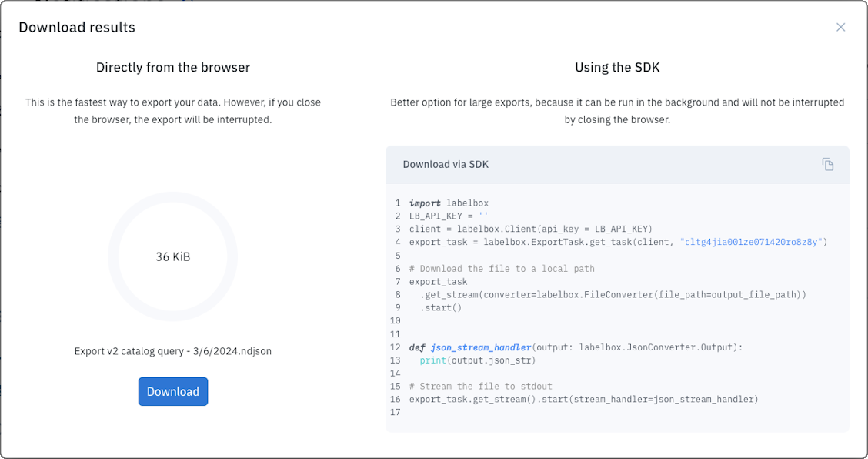Click the 'Directly from the browser' heading
The width and height of the screenshot is (868, 459).
[172, 67]
